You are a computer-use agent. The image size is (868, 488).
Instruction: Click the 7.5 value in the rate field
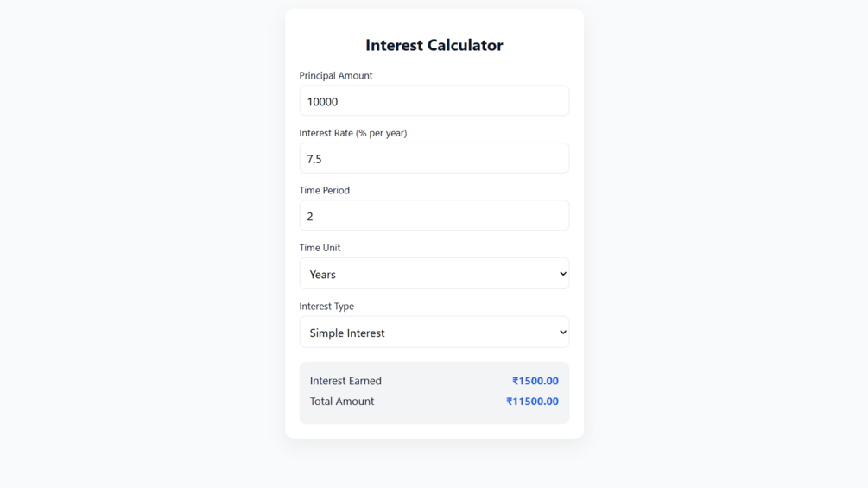314,159
